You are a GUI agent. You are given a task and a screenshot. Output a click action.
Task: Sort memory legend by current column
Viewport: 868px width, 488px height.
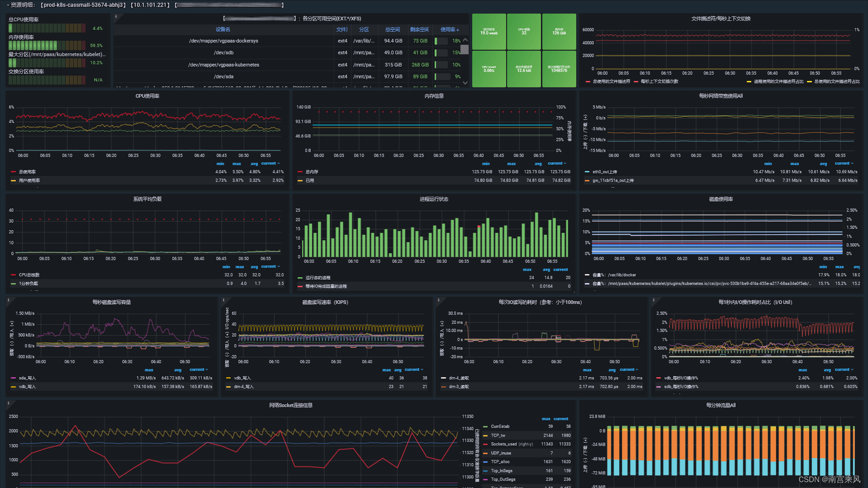click(x=557, y=163)
